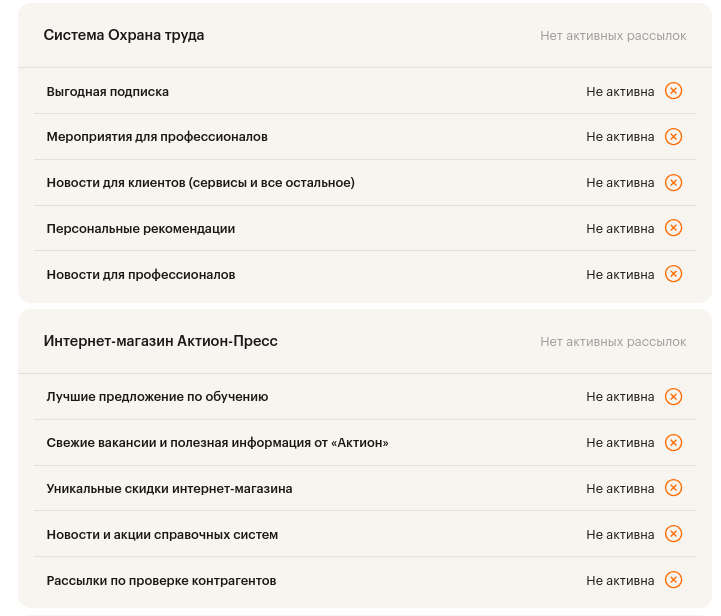
Task: Click icon beside Уникальные скидки интернет-магазина
Action: coord(674,488)
